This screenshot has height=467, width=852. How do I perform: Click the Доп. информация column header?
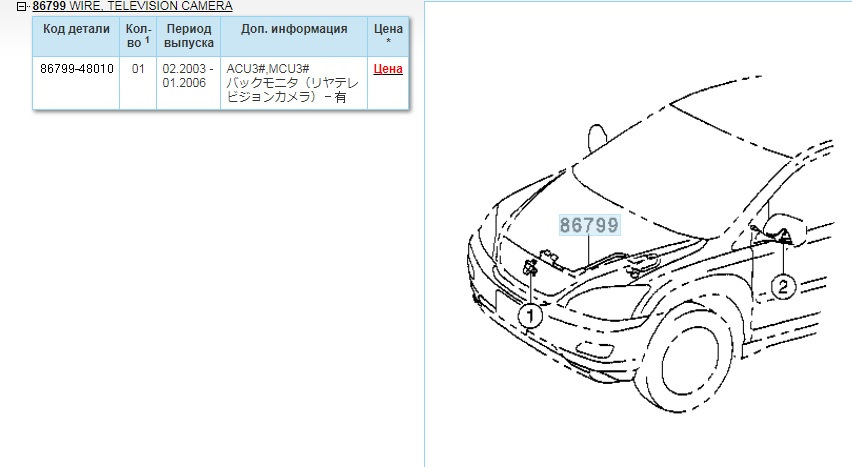click(x=294, y=36)
